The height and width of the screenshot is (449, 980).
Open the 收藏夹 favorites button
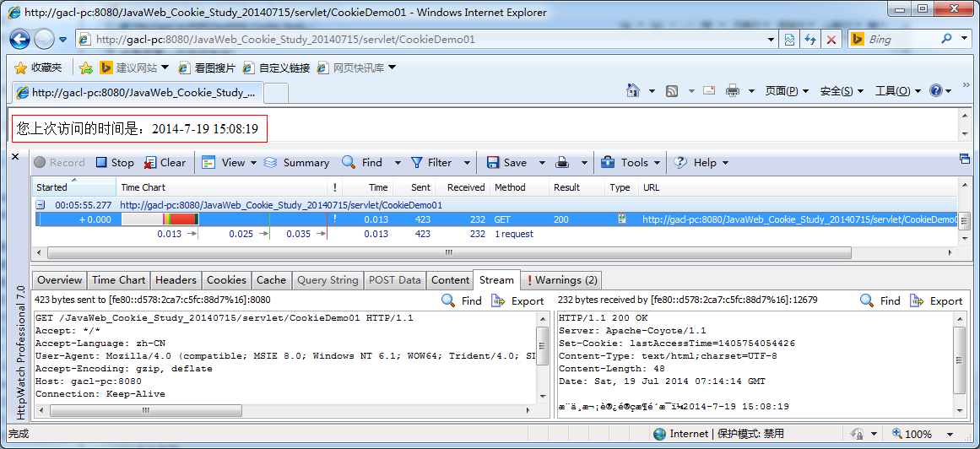(38, 68)
